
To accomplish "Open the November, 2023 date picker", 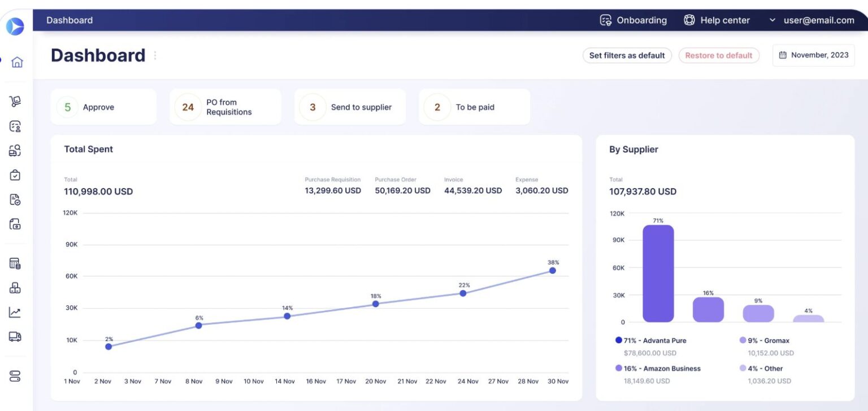I will point(813,55).
